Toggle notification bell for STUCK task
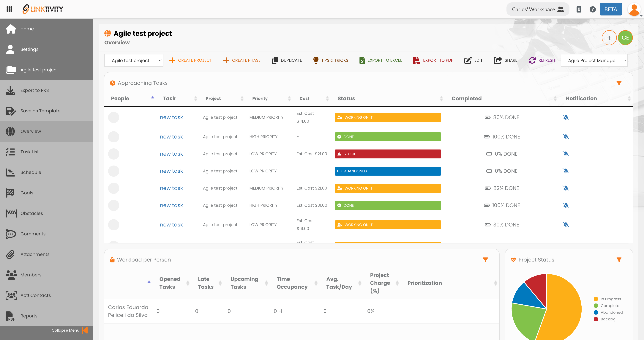Screen dimensions: 644x359 (566, 154)
